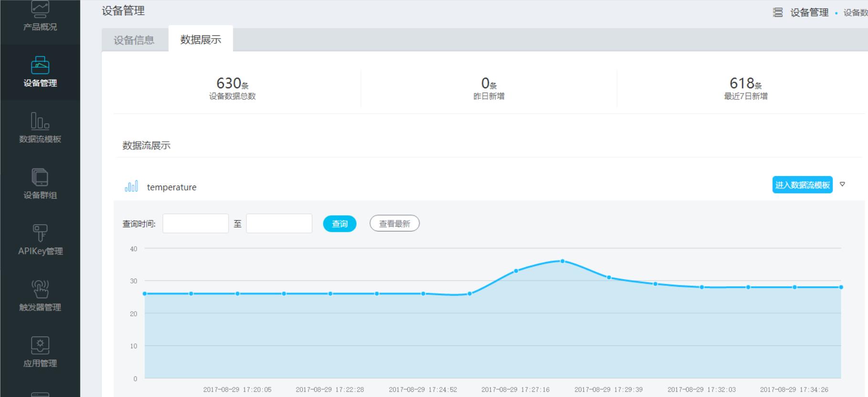Screen dimensions: 868x397
Task: Click the 630条 设备数据总数 statistic
Action: (x=232, y=88)
